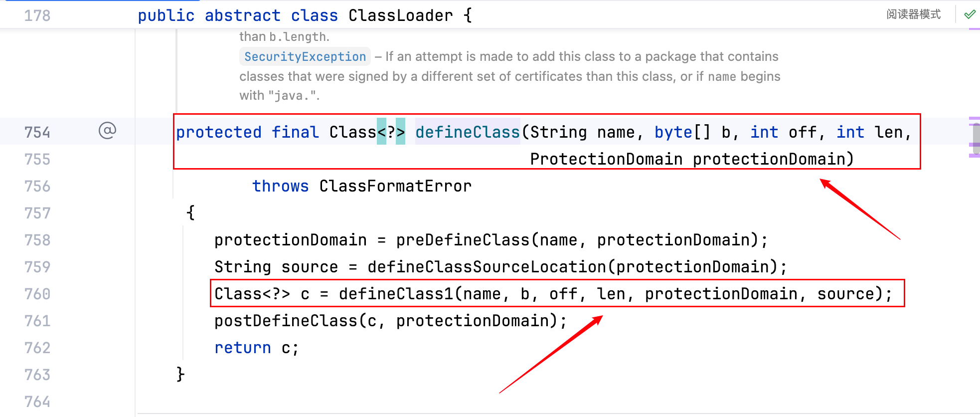Click the postDefineClass method call
Viewport: 980px width, 417px height.
coord(286,321)
